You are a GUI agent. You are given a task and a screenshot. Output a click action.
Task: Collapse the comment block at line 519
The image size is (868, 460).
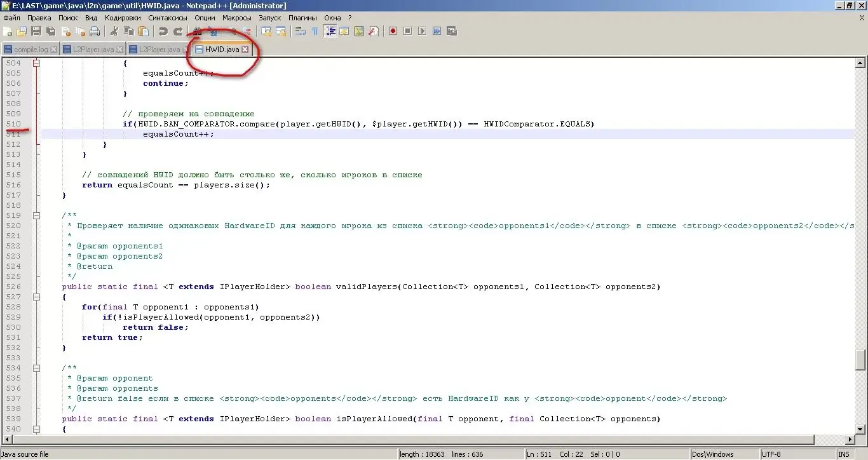click(x=36, y=215)
